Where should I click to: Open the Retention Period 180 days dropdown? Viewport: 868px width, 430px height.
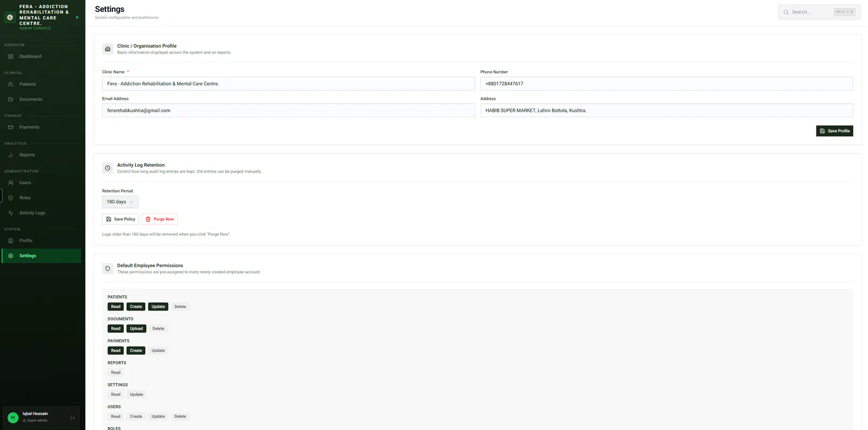pos(120,202)
